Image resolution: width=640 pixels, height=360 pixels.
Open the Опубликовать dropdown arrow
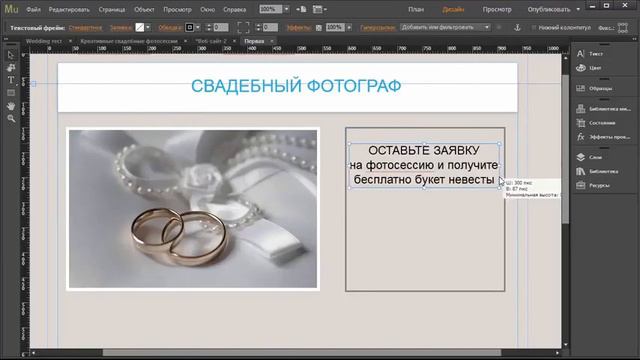point(578,9)
